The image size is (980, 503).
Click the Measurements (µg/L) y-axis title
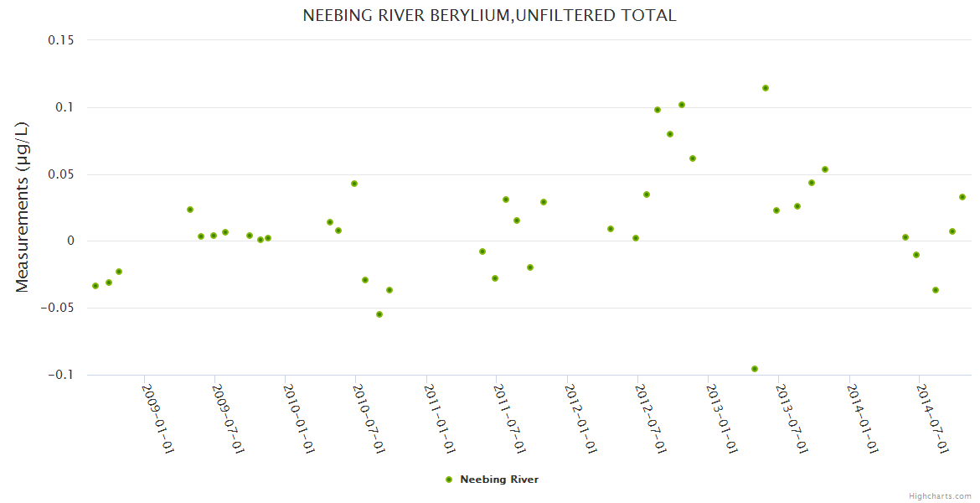[23, 207]
